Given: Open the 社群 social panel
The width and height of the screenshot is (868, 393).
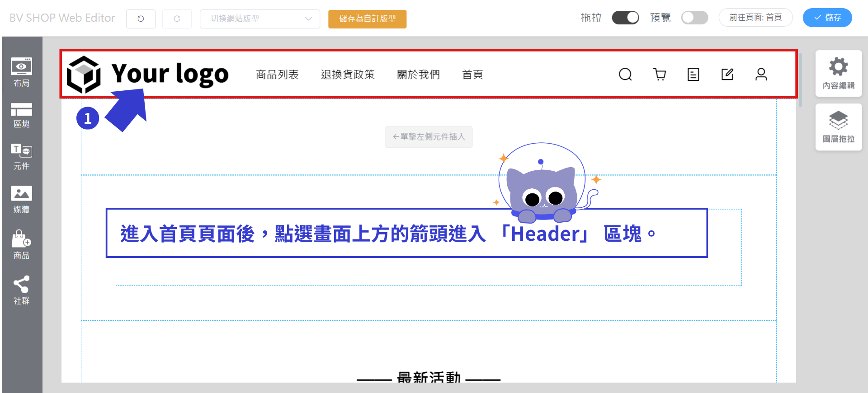Looking at the screenshot, I should click(22, 290).
